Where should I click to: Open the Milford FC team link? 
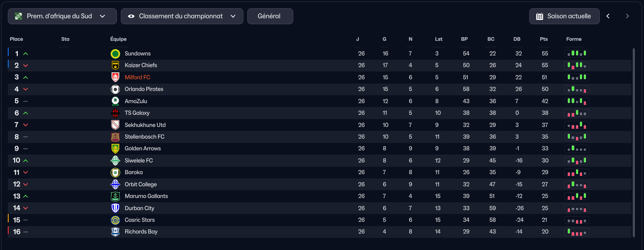137,78
